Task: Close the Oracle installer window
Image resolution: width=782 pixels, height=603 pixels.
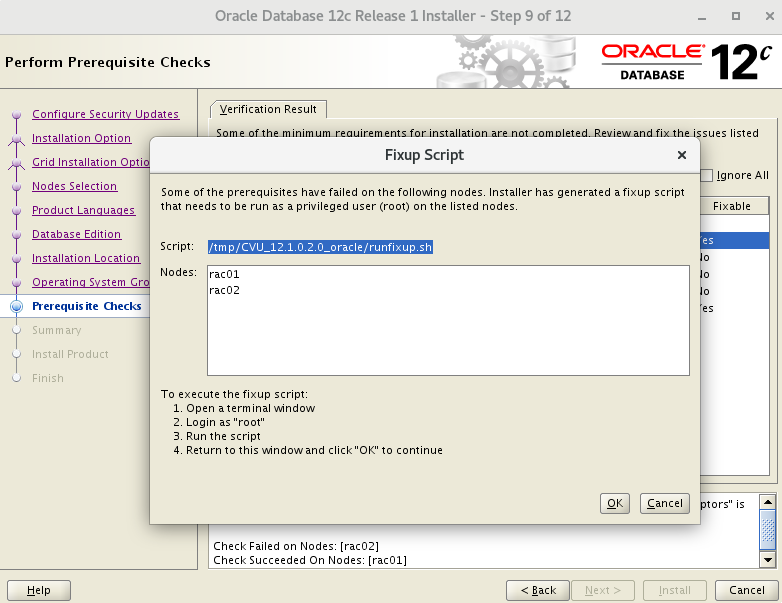Action: coord(770,16)
